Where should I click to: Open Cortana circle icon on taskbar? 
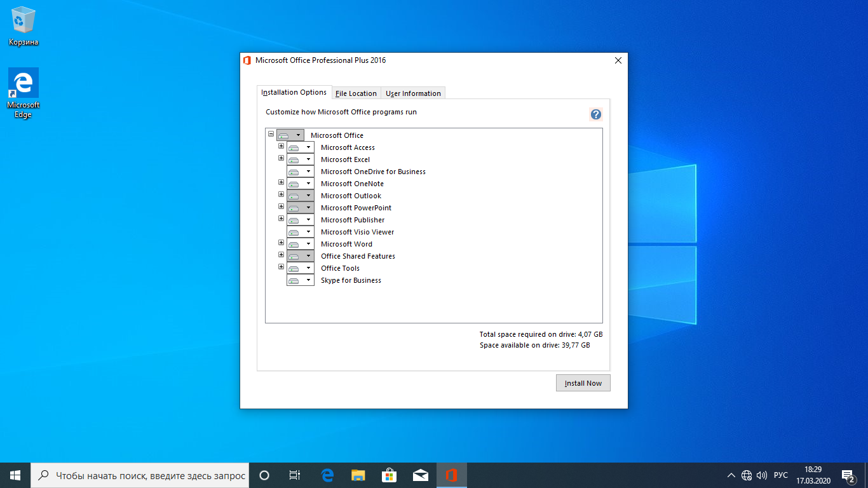pyautogui.click(x=264, y=475)
